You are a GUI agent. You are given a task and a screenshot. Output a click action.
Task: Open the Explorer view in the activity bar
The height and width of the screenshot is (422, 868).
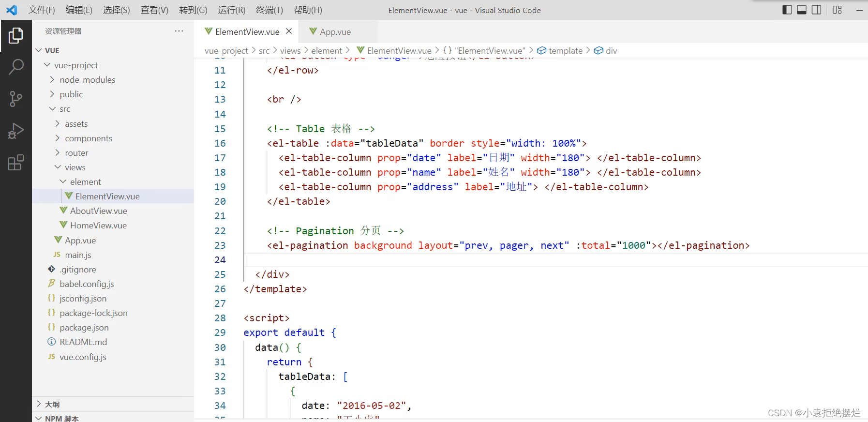15,35
